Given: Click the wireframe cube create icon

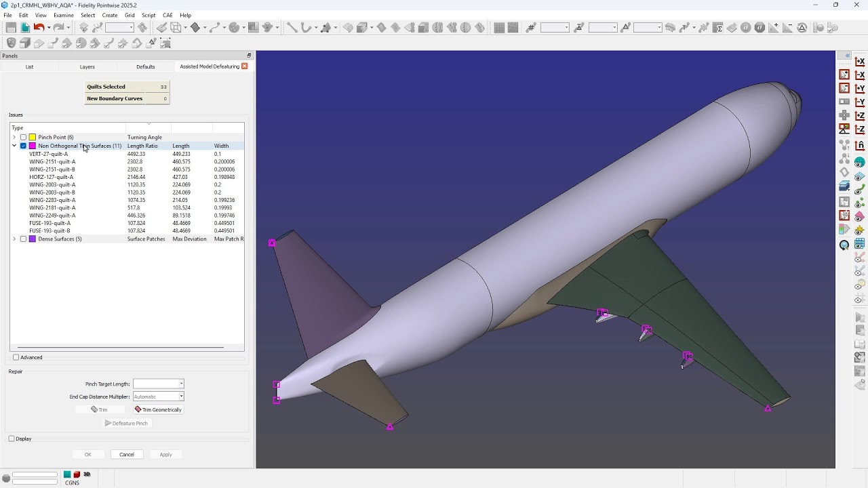Looking at the screenshot, I should pos(176,28).
